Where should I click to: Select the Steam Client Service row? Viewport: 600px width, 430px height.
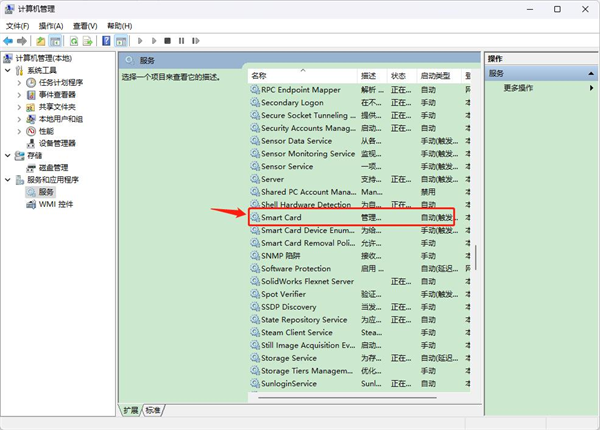click(x=359, y=332)
